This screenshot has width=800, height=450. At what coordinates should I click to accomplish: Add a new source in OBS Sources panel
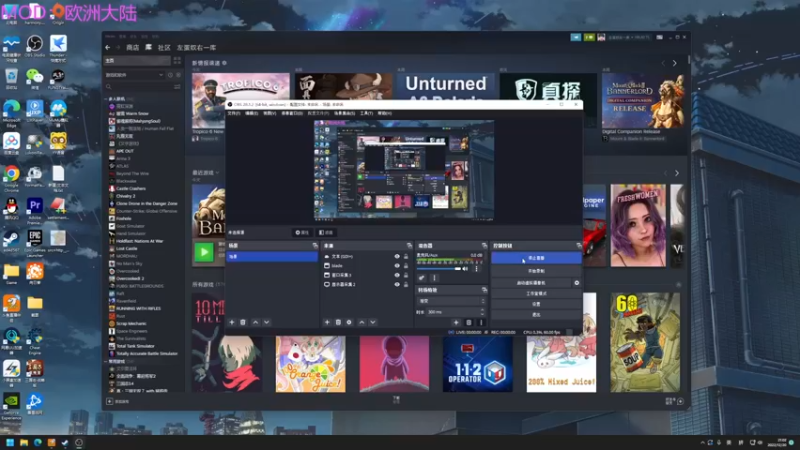point(327,322)
